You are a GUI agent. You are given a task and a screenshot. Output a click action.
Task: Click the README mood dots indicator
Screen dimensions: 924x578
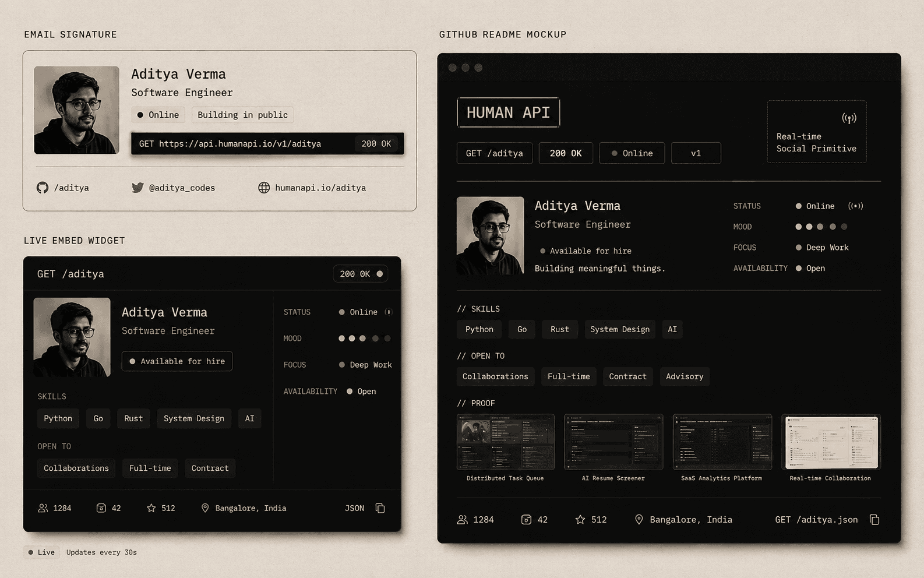821,227
